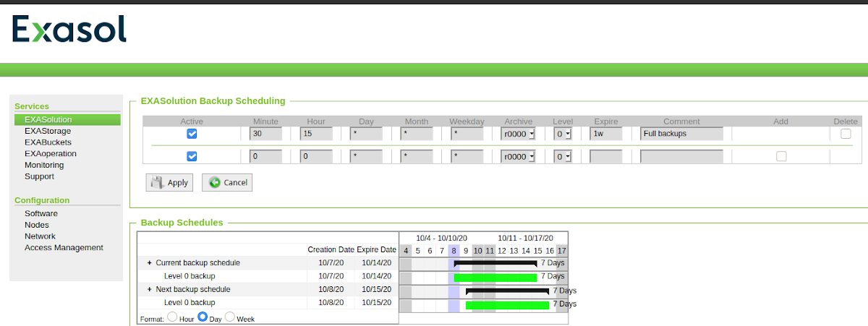
Task: Open Network configuration link
Action: [40, 236]
